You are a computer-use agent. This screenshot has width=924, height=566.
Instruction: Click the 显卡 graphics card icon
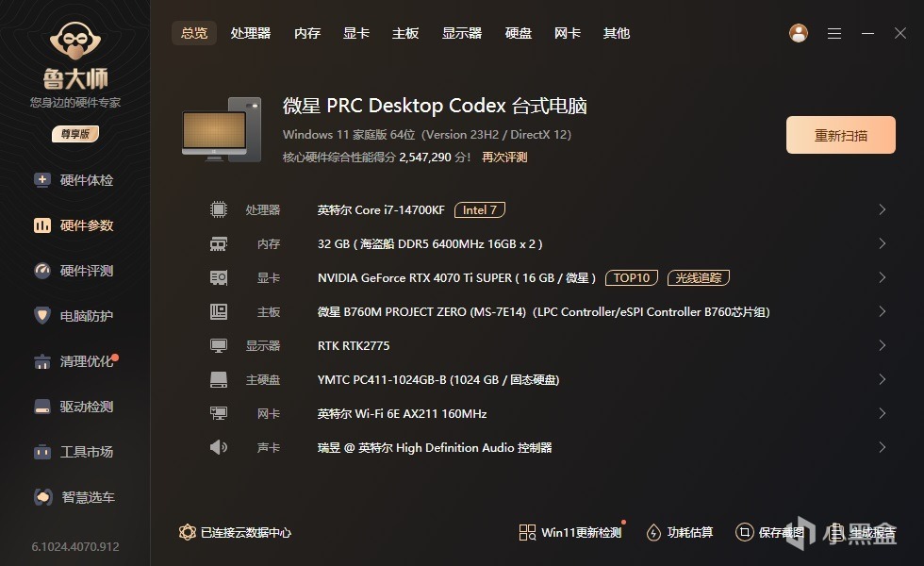[219, 277]
